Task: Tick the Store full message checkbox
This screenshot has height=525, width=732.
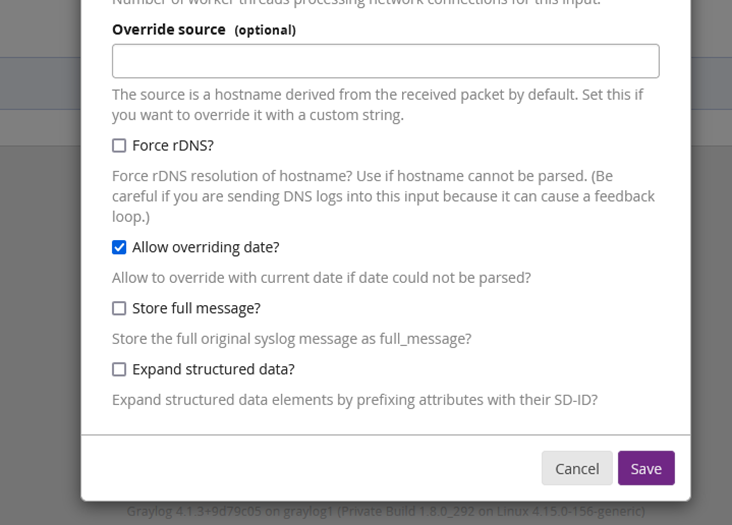Action: point(119,308)
